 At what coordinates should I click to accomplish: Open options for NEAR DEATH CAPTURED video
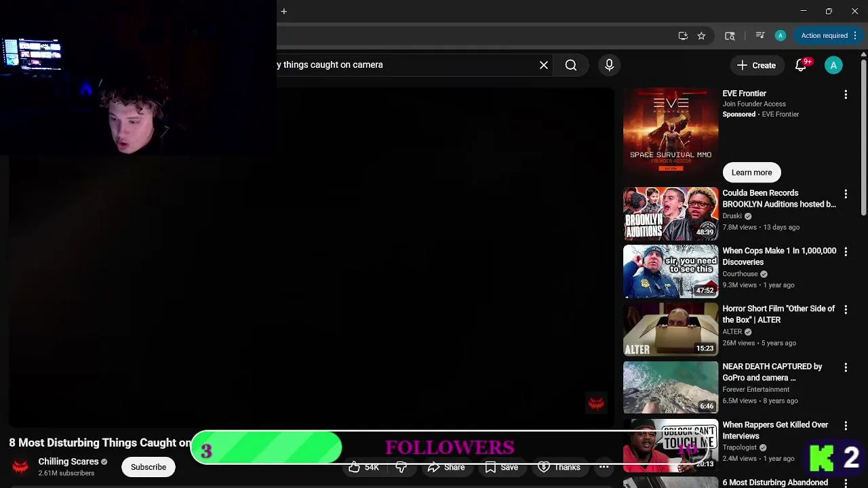[x=846, y=367]
